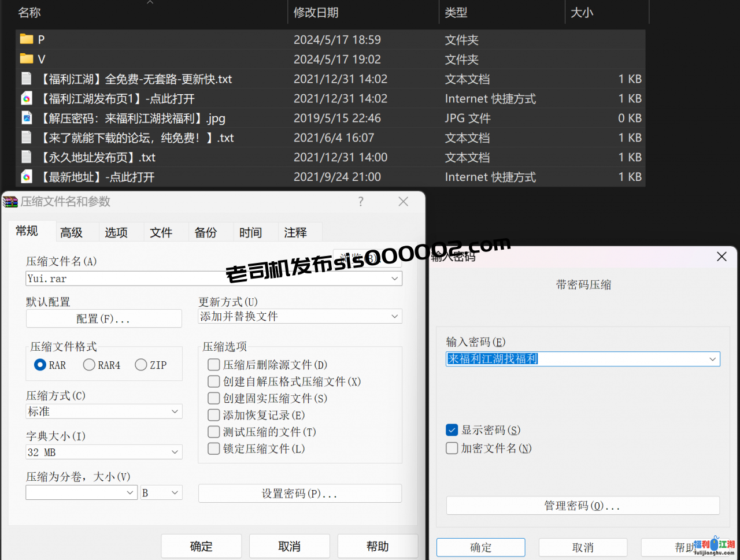Open the 压缩为分卷 size dropdown
This screenshot has width=740, height=560.
pos(130,492)
